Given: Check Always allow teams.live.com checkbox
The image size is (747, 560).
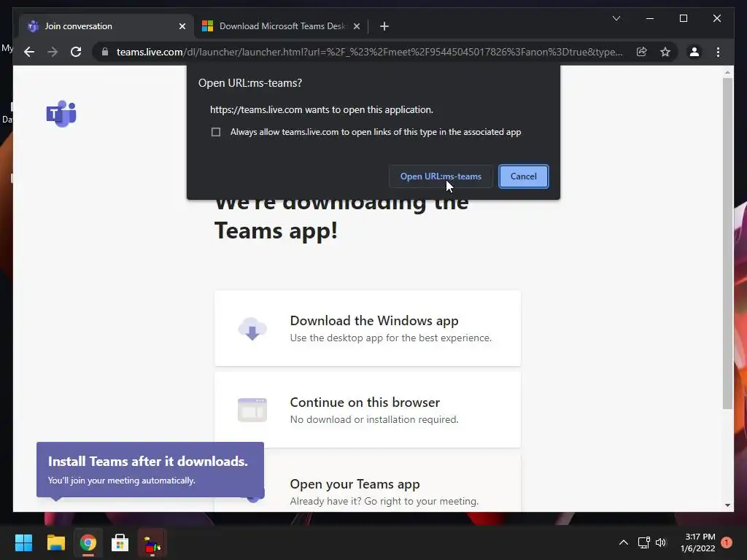Looking at the screenshot, I should click(216, 132).
